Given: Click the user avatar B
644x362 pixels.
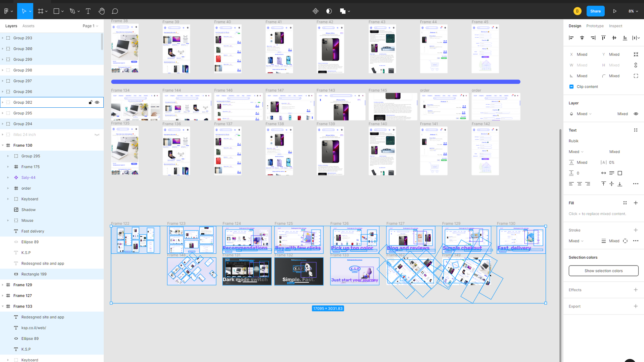Looking at the screenshot, I should pyautogui.click(x=577, y=11).
